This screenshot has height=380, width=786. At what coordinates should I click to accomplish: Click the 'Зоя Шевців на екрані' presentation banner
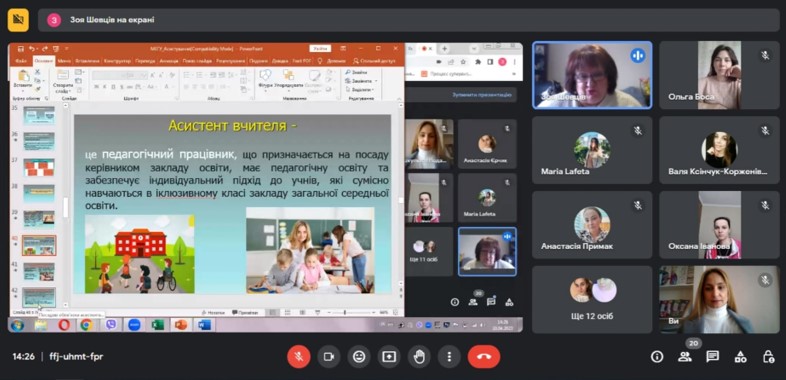[409, 20]
